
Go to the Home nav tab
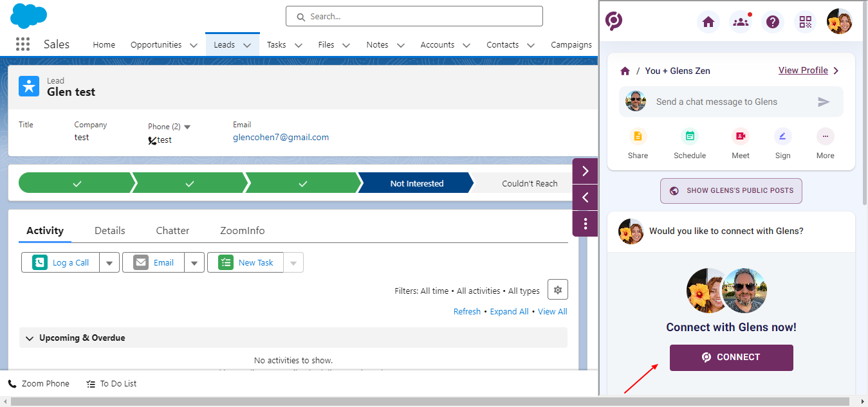pos(104,45)
